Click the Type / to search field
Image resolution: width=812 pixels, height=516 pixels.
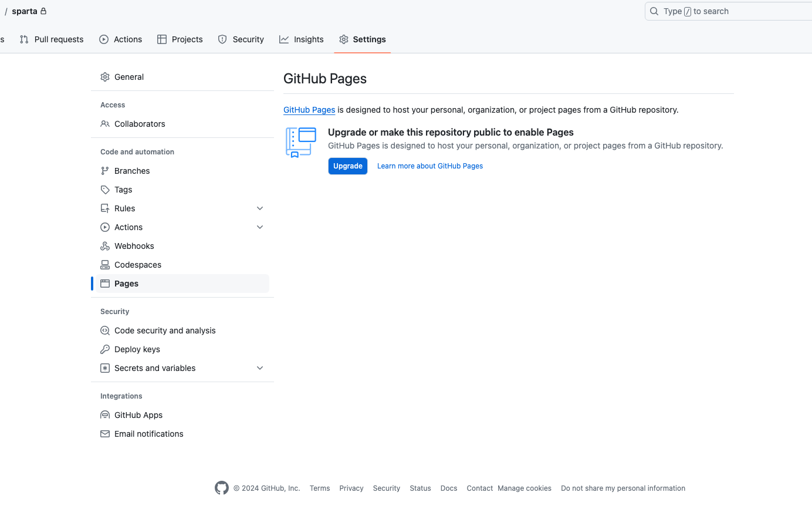tap(728, 11)
